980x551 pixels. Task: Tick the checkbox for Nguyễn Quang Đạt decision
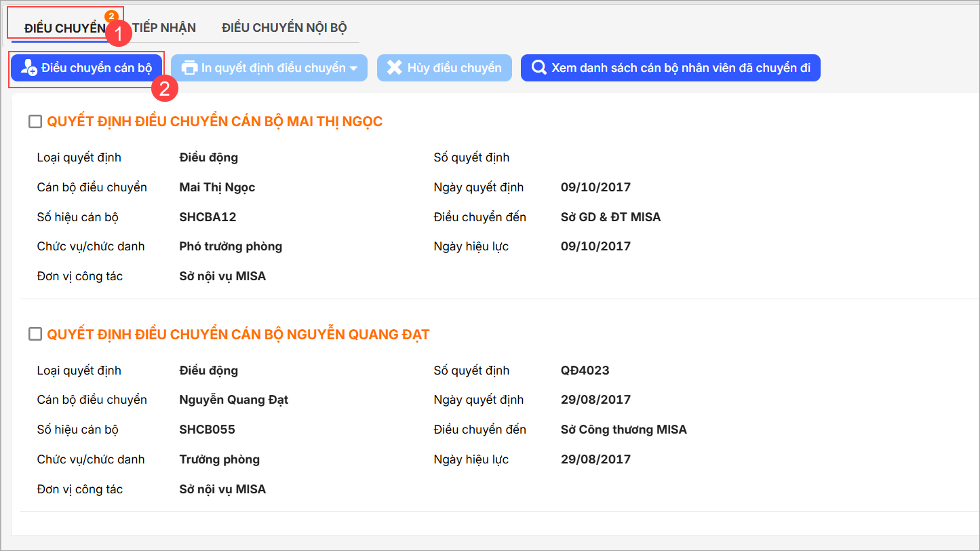coord(35,335)
